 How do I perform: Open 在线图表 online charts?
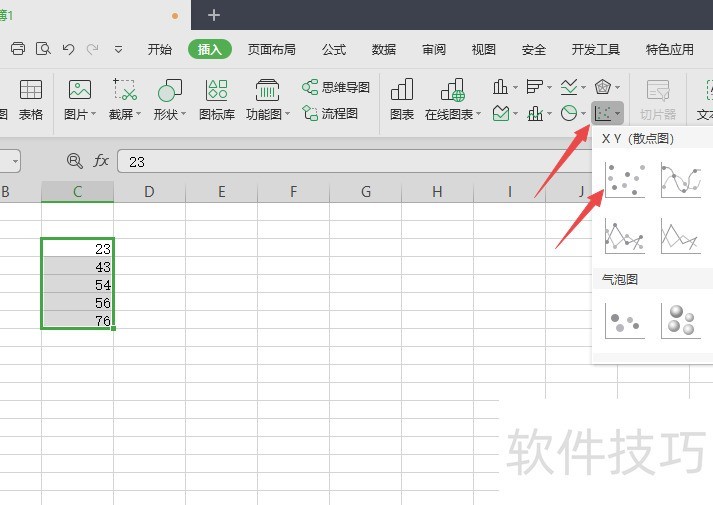click(452, 100)
